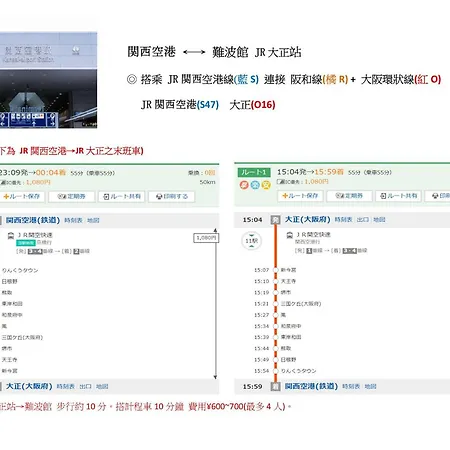Viewport: 450px width, 450px height.
Task: Click the 大正 station marker icon at 15:04
Action: 275,220
